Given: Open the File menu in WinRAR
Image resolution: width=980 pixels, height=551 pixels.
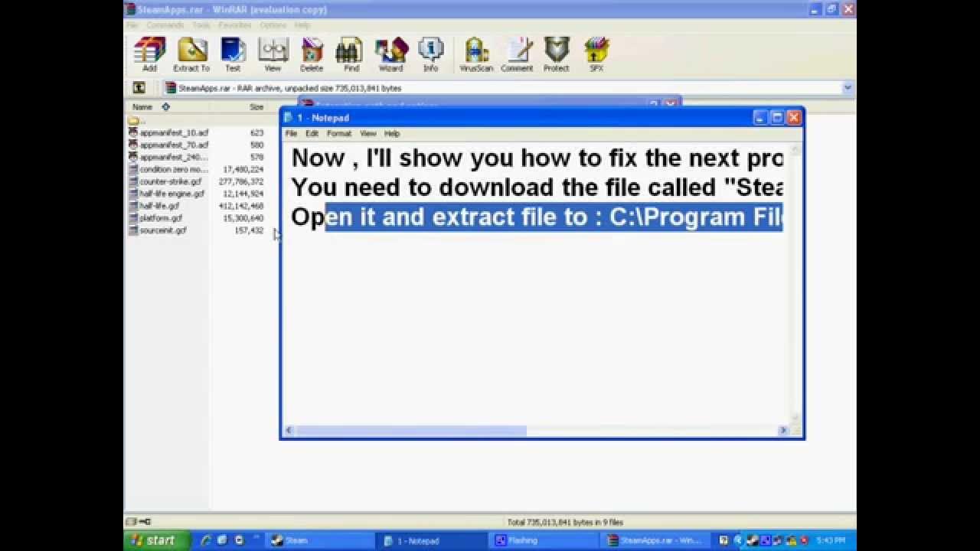Looking at the screenshot, I should [x=132, y=25].
